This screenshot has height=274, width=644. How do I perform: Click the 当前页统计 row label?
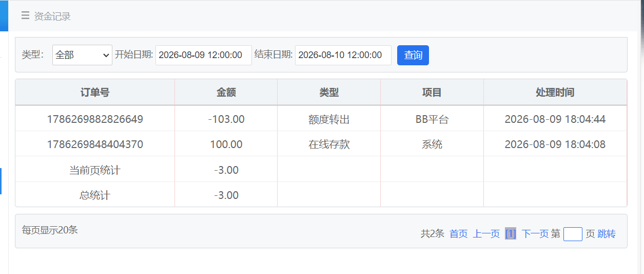(x=95, y=170)
